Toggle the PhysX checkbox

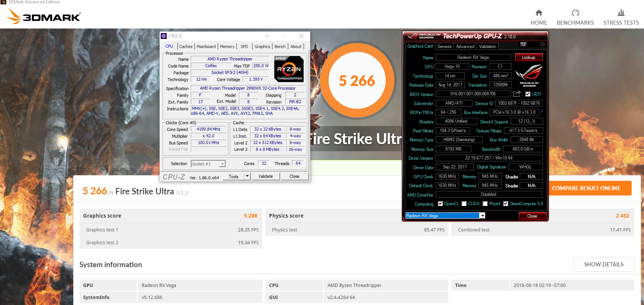[485, 204]
